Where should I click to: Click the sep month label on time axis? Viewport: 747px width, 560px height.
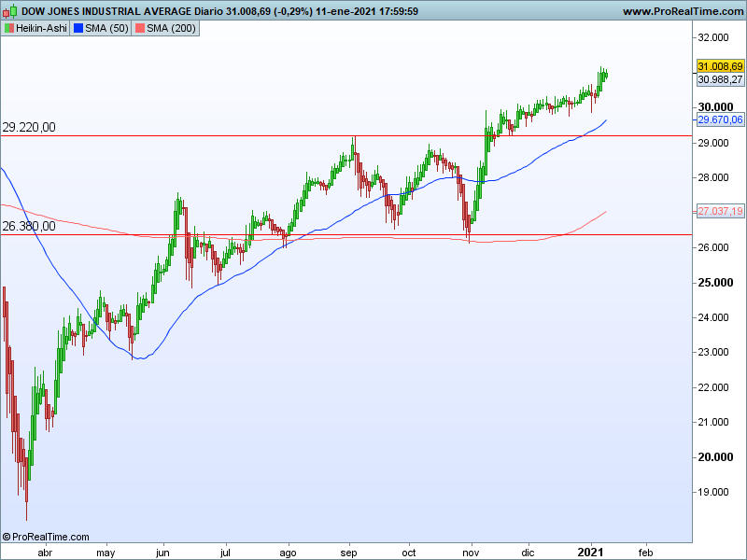point(348,553)
